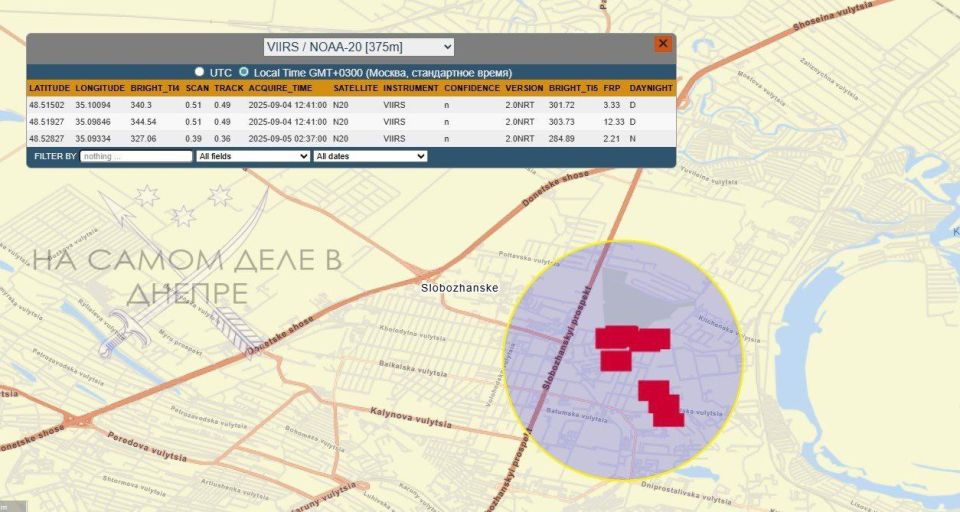This screenshot has width=960, height=512.
Task: Click the BRIGHT_TI4 column header
Action: pos(153,88)
